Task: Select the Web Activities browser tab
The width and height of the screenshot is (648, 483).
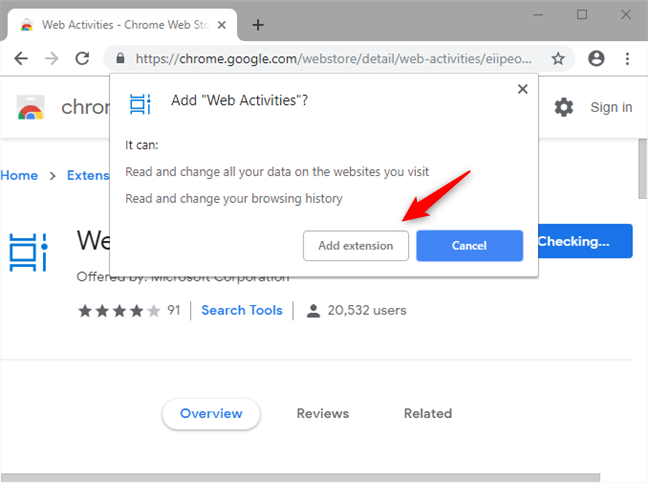Action: [122, 25]
